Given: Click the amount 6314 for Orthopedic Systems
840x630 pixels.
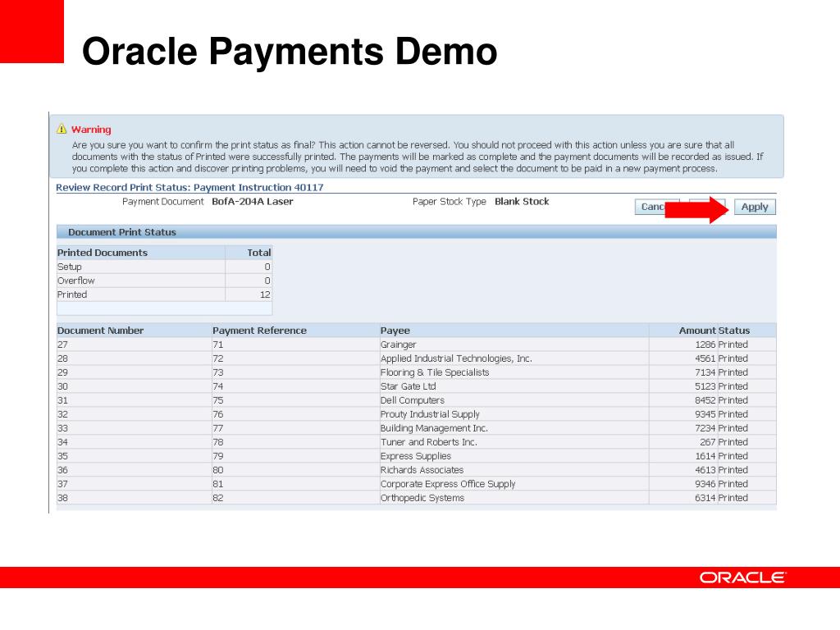Looking at the screenshot, I should (x=705, y=498).
